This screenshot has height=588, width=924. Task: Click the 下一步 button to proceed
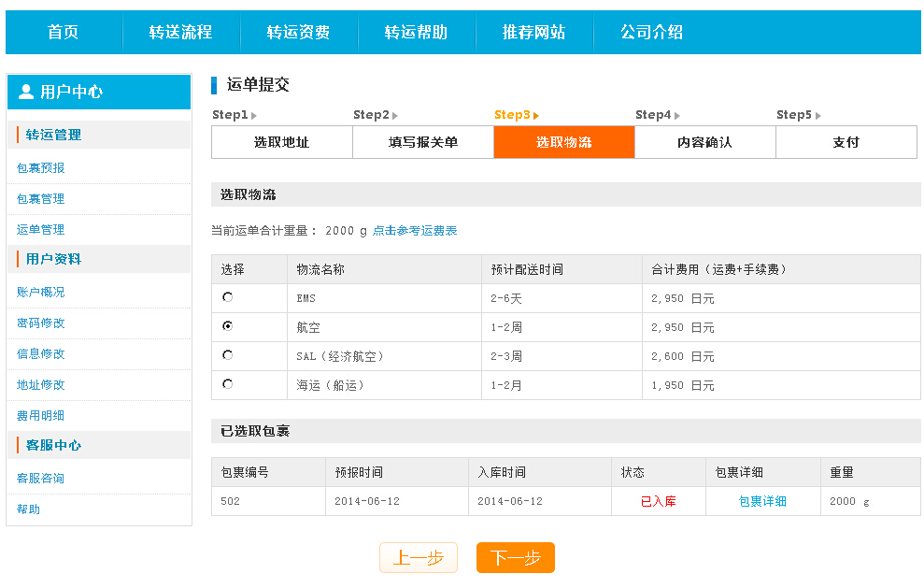coord(514,557)
